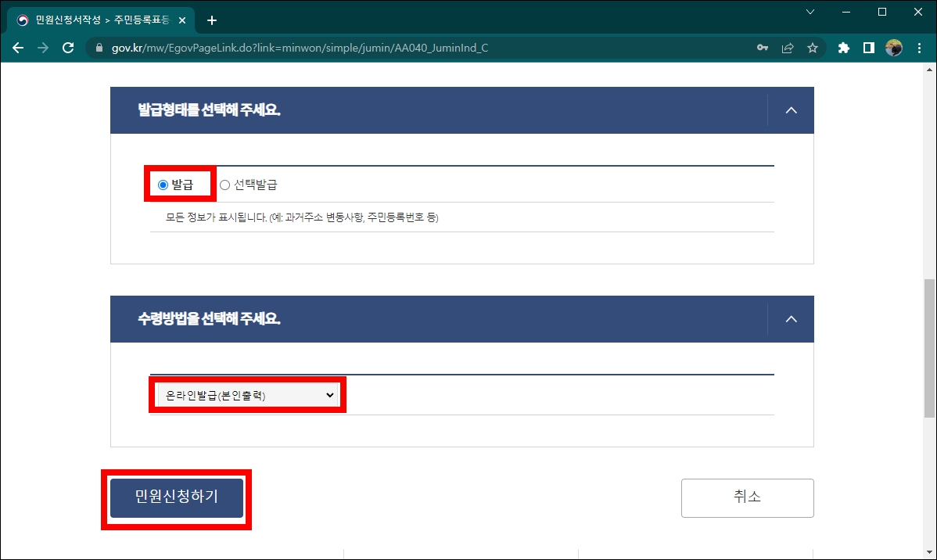The image size is (937, 560).
Task: Navigate back using the browser back arrow
Action: tap(17, 47)
